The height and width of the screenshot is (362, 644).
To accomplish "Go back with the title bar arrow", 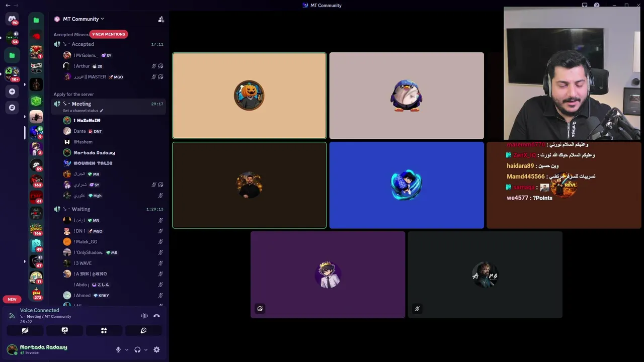I will [8, 5].
